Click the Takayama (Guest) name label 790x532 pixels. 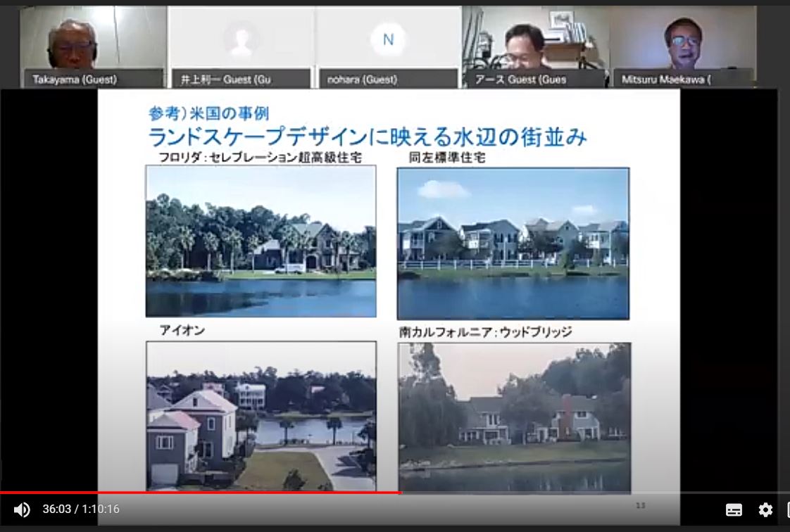pos(75,80)
